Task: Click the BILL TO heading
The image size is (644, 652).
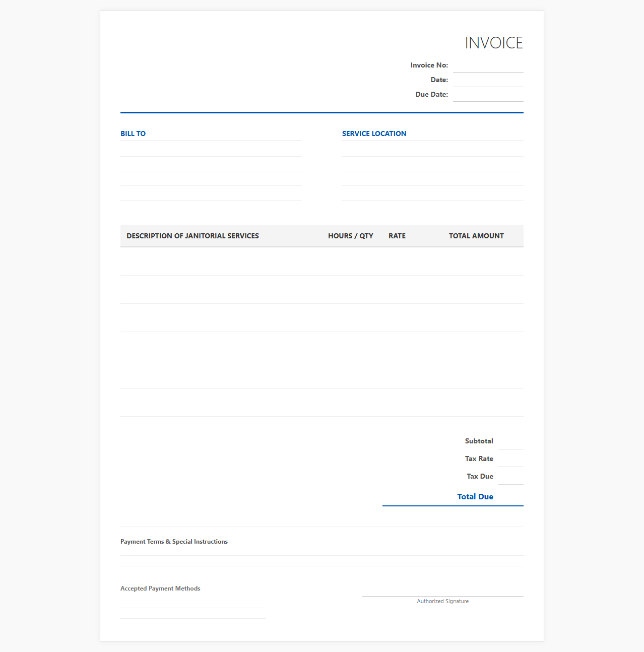Action: tap(133, 134)
